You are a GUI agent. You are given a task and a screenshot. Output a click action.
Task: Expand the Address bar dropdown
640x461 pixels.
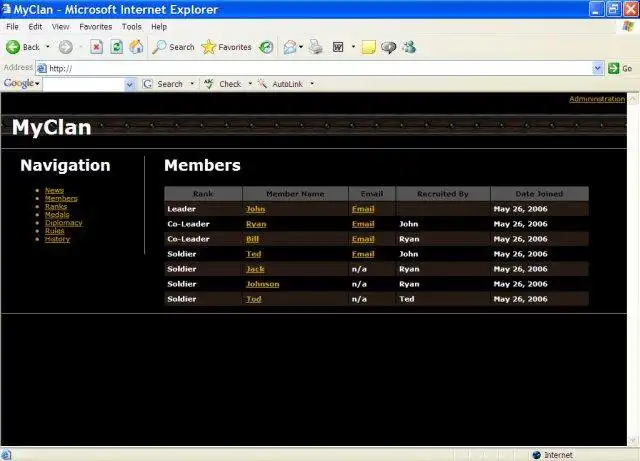[598, 68]
